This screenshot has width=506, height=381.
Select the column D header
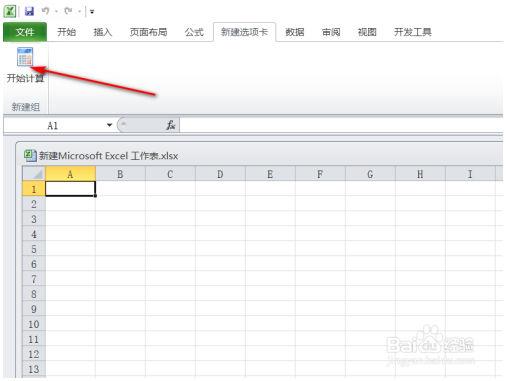tap(220, 174)
